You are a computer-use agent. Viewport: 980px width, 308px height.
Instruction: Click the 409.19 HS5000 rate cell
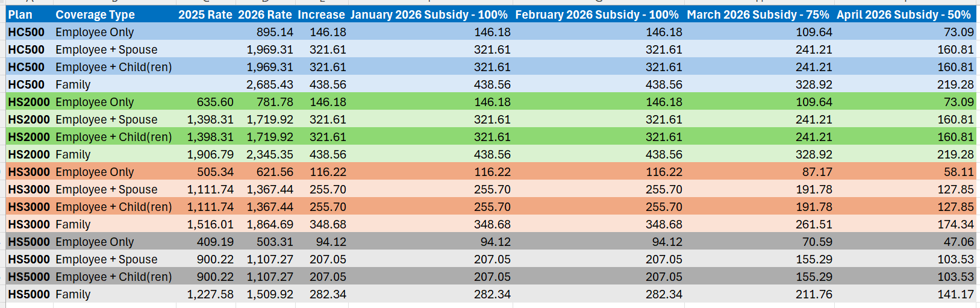(x=215, y=242)
